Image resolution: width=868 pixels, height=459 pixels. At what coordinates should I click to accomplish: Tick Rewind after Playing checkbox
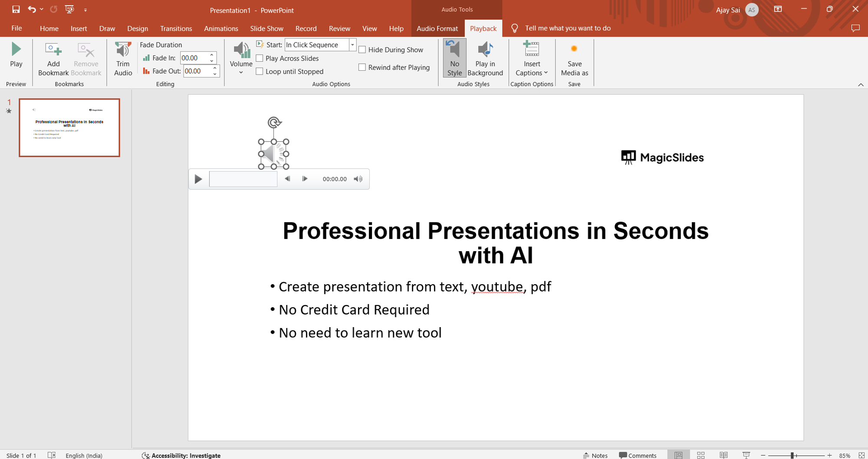362,67
